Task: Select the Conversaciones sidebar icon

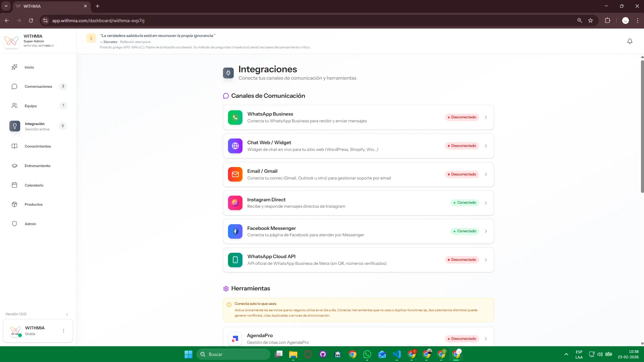Action: [14, 86]
